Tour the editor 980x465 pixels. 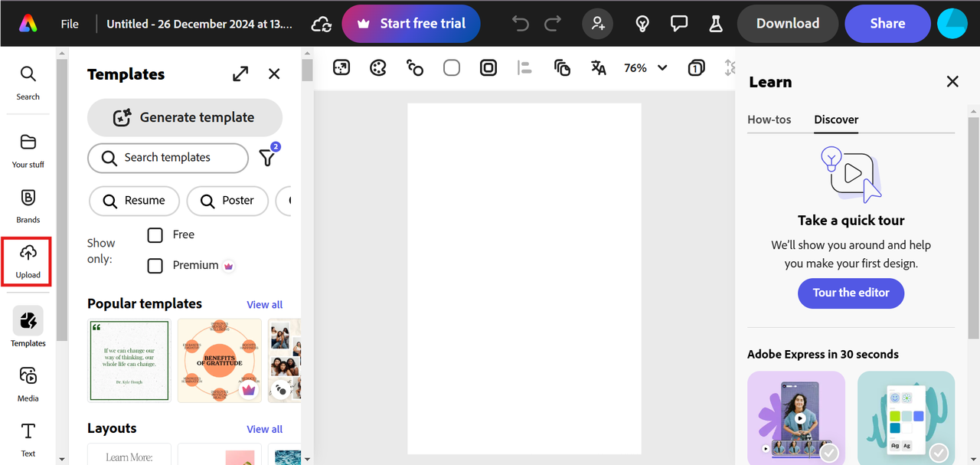click(851, 293)
